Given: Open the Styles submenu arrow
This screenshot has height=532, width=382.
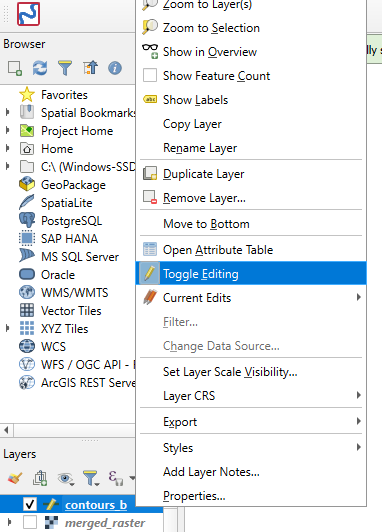Looking at the screenshot, I should click(359, 447).
